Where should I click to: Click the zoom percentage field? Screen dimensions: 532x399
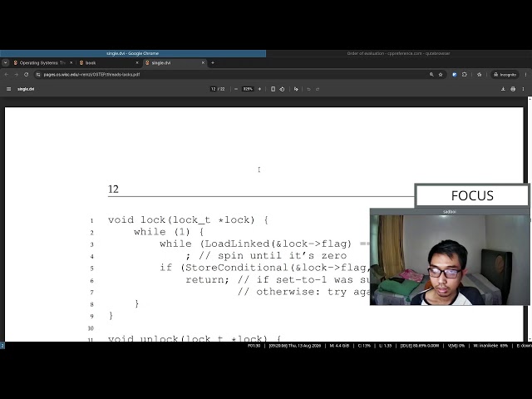click(x=248, y=89)
